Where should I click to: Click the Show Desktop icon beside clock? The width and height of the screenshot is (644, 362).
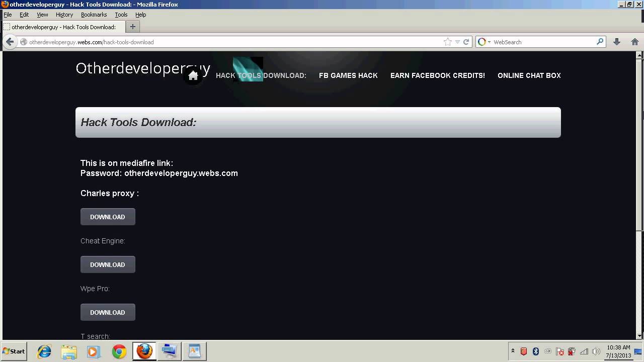[638, 351]
